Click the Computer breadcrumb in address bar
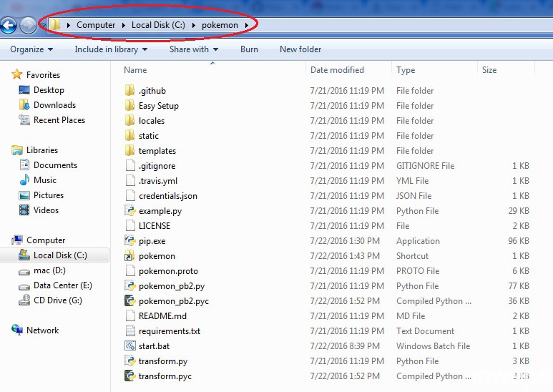The width and height of the screenshot is (553, 392). (96, 25)
